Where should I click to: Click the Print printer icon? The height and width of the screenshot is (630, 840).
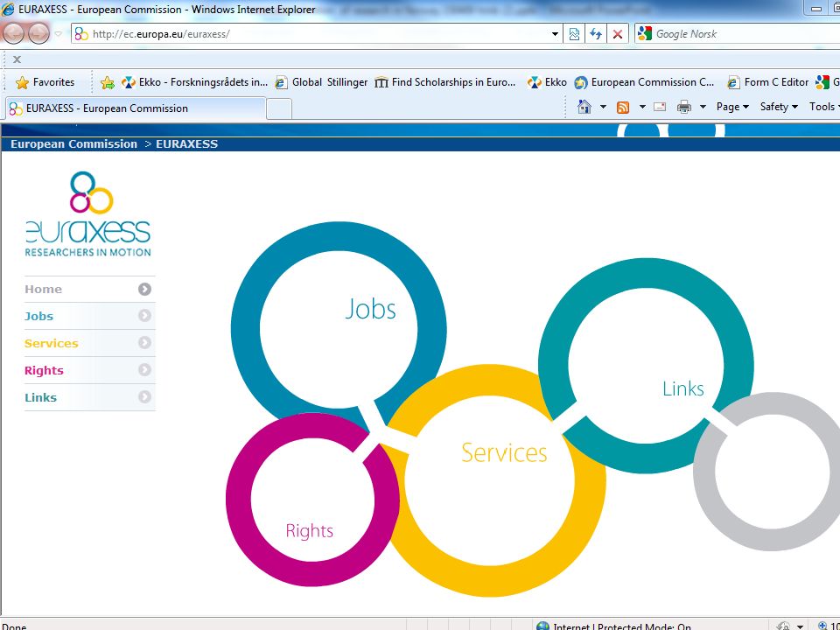683,107
